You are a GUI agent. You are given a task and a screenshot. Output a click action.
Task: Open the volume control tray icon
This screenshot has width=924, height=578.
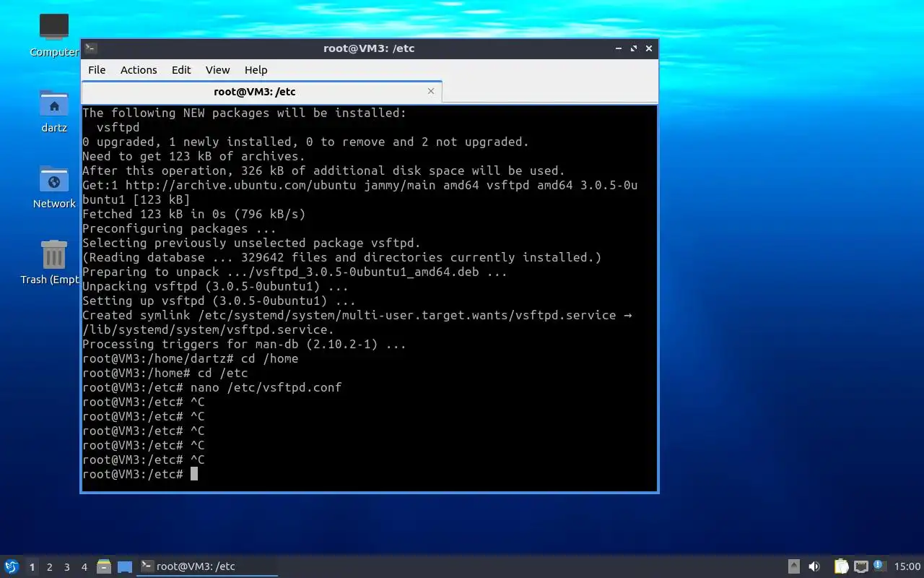coord(814,566)
